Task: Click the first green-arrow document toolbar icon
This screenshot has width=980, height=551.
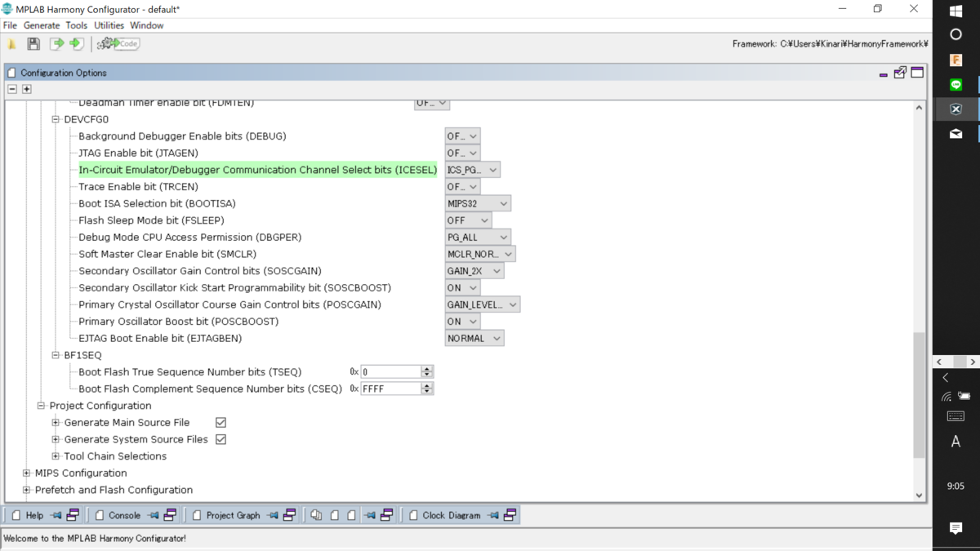Action: (57, 44)
